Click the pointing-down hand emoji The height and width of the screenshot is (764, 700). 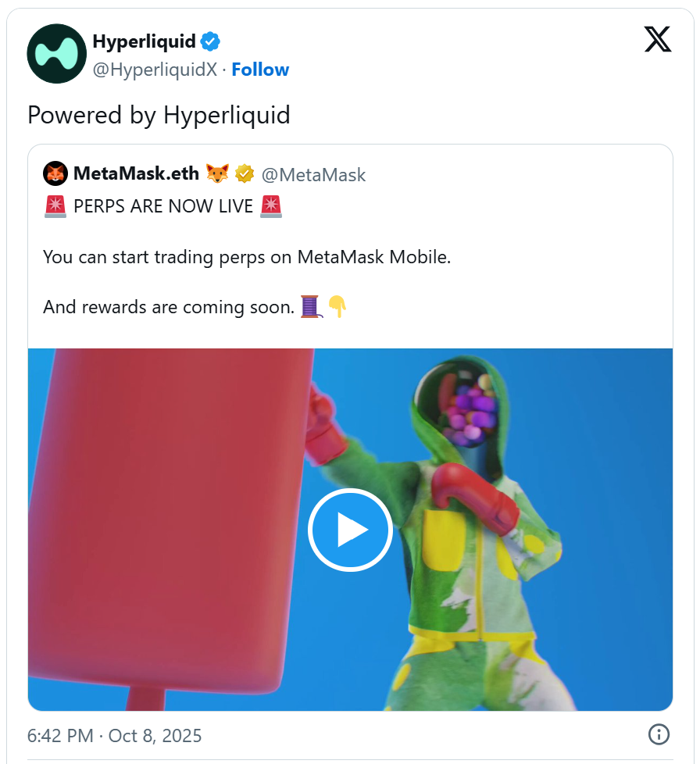(x=337, y=307)
